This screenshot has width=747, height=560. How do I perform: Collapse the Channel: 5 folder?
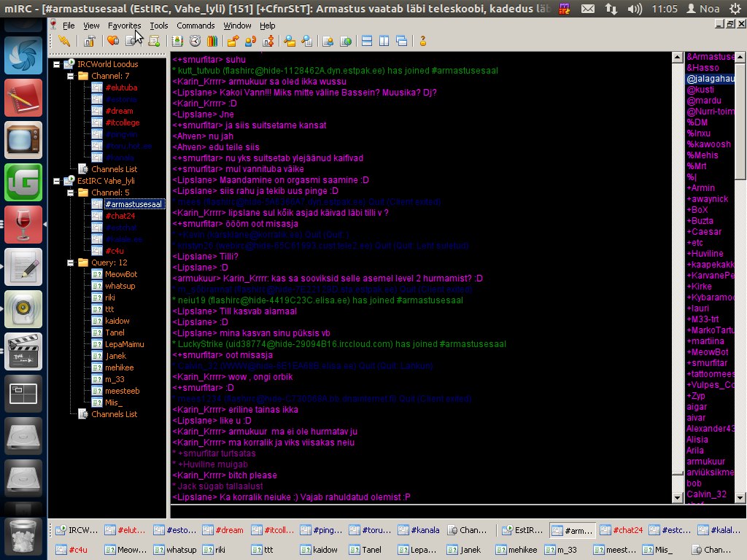click(x=71, y=192)
